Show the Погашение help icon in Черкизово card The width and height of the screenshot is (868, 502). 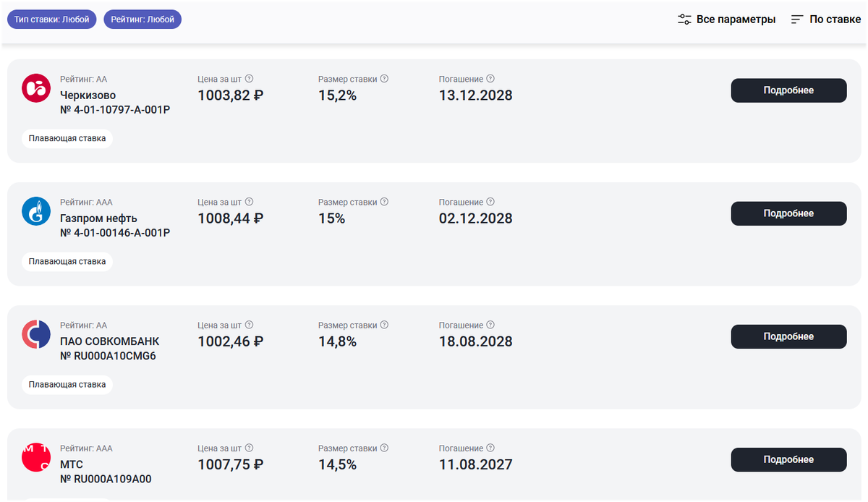pos(490,79)
